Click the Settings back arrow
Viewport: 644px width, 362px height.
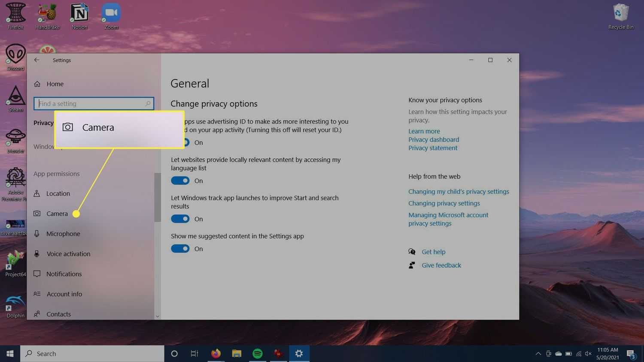point(37,60)
